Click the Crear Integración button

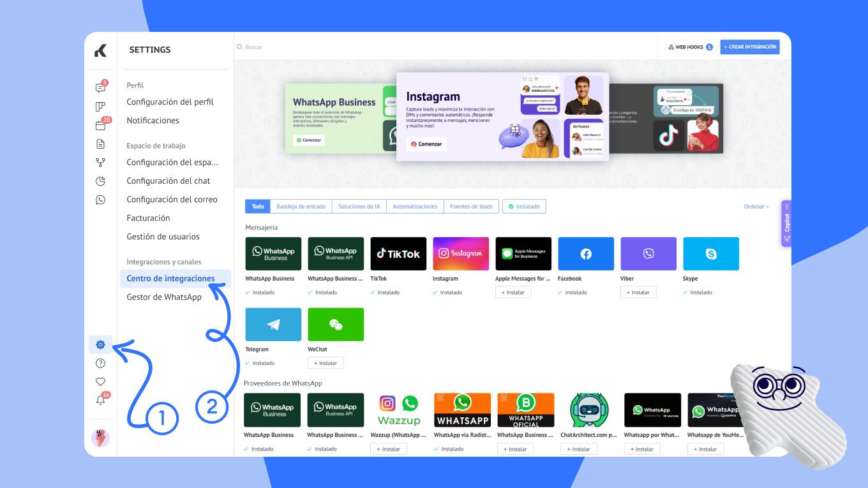(750, 47)
